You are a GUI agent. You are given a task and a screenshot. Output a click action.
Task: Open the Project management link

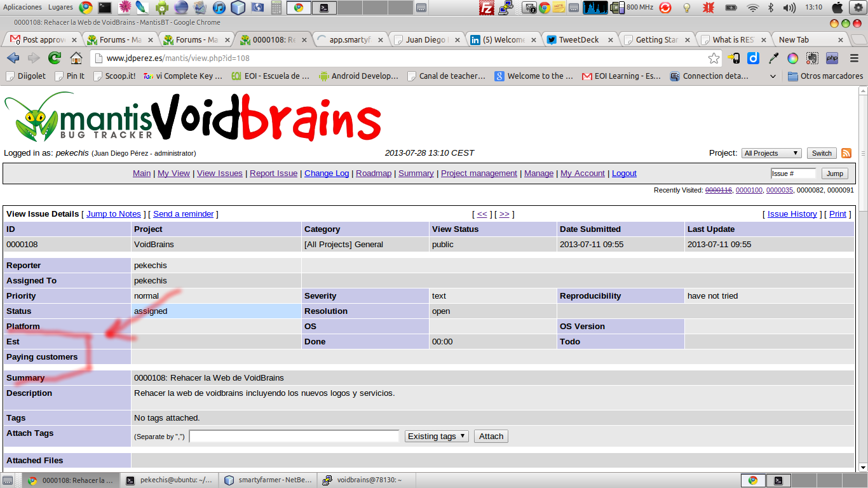point(479,173)
